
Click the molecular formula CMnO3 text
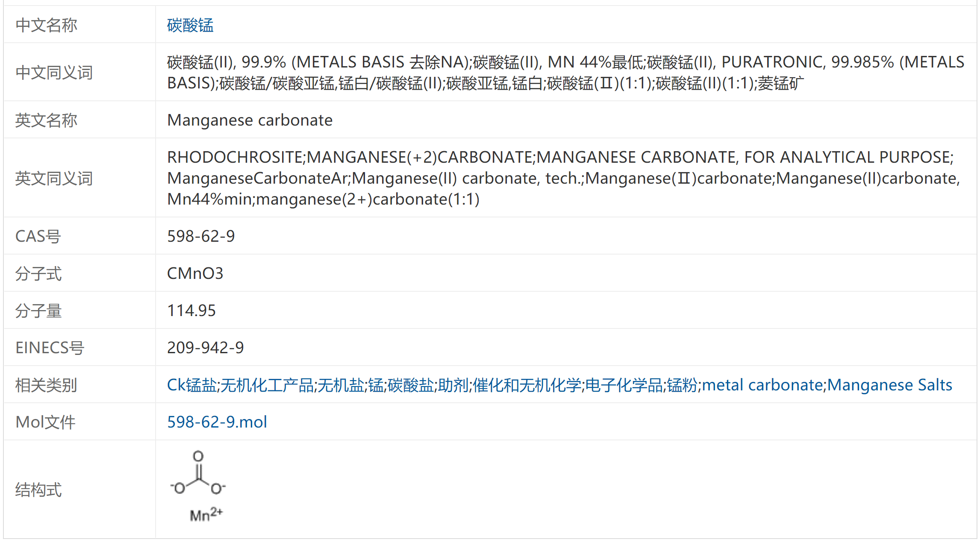point(195,273)
